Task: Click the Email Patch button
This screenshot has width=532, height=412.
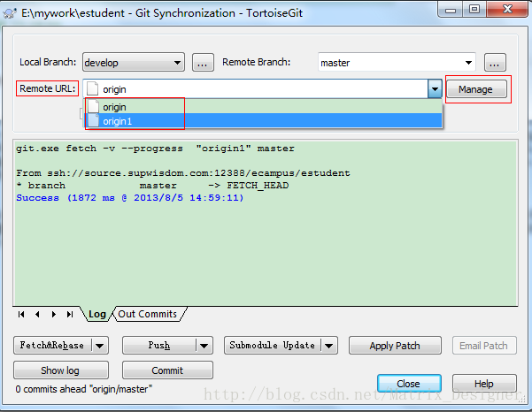Action: coord(484,346)
